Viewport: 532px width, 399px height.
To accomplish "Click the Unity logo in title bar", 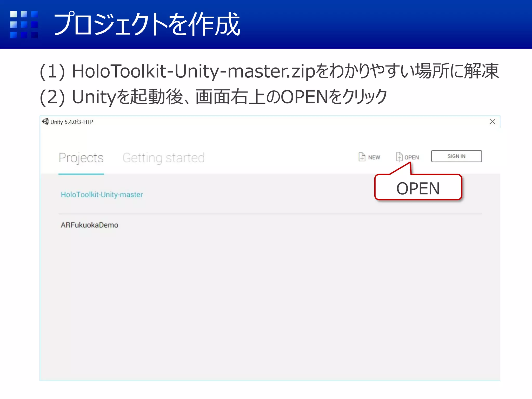I will [x=45, y=122].
